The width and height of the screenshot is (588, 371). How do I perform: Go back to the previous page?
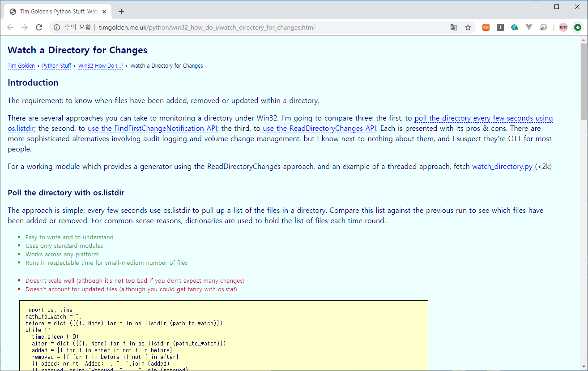click(x=10, y=27)
